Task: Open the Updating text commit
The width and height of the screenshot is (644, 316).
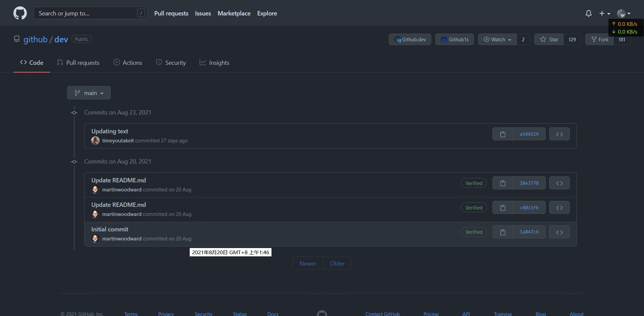Action: click(110, 131)
